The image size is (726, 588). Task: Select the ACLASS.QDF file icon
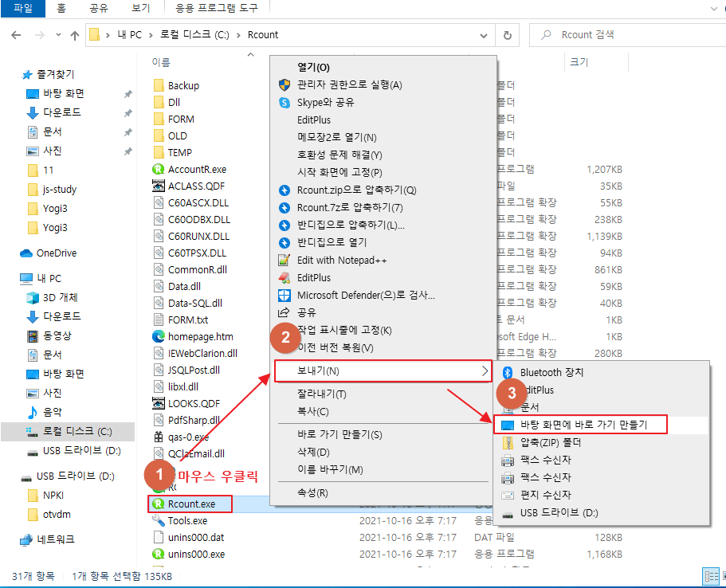tap(159, 186)
